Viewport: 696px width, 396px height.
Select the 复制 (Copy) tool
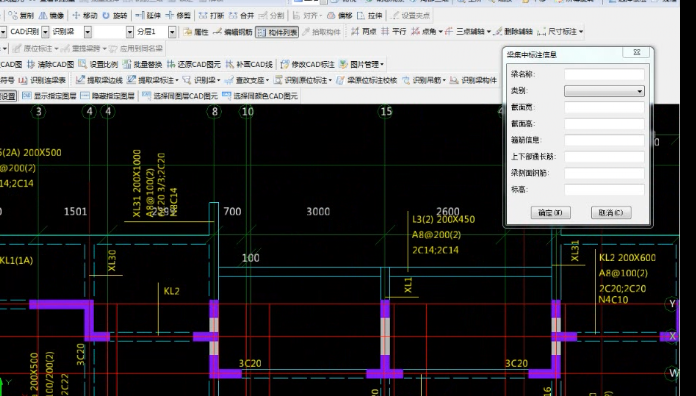click(21, 16)
